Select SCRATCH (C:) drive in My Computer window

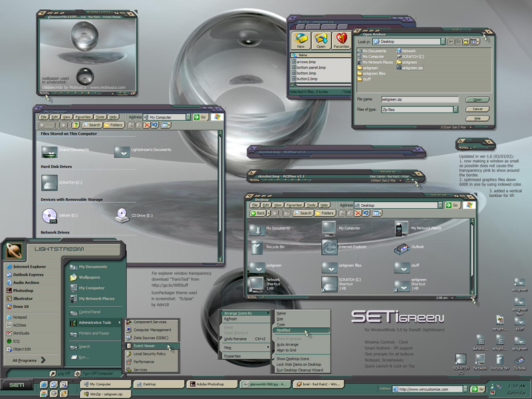point(49,182)
